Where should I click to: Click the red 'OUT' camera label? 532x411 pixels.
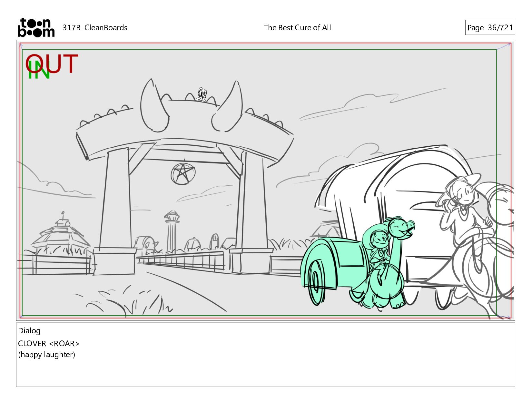pos(52,64)
